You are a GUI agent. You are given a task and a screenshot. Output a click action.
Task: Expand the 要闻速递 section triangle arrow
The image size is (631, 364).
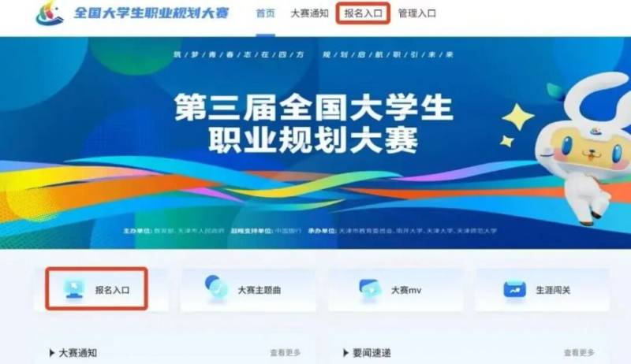(345, 353)
